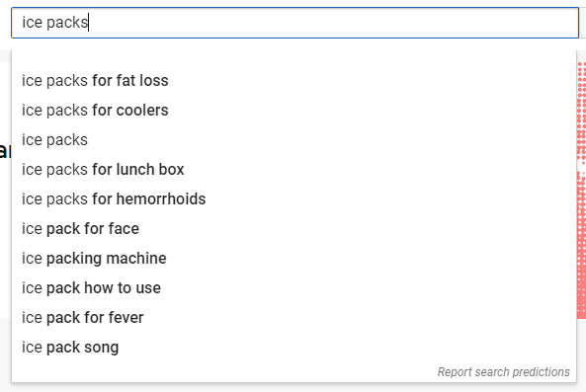This screenshot has height=392, width=586.
Task: Select suggestion 'ice packs for fat loss'
Action: pos(293,81)
